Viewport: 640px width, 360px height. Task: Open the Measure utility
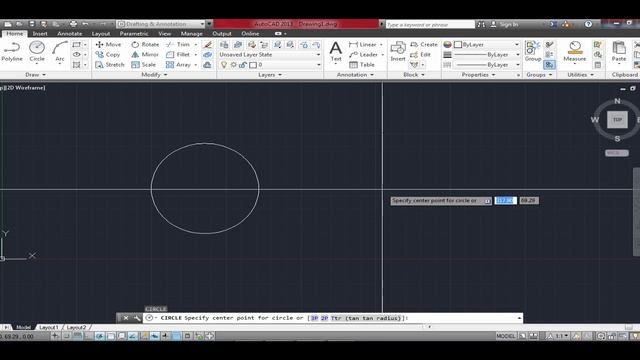pos(575,51)
